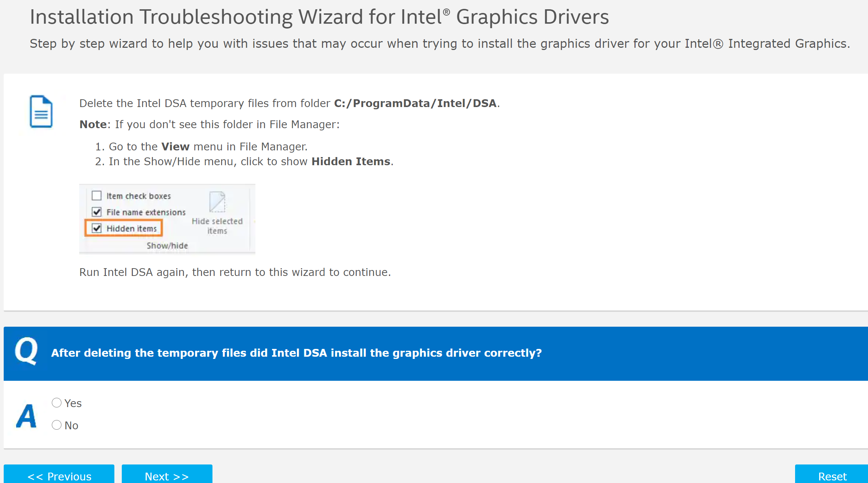Click the 'Note: If you don't see this folder' line
Viewport: 868px width, 483px height.
210,124
